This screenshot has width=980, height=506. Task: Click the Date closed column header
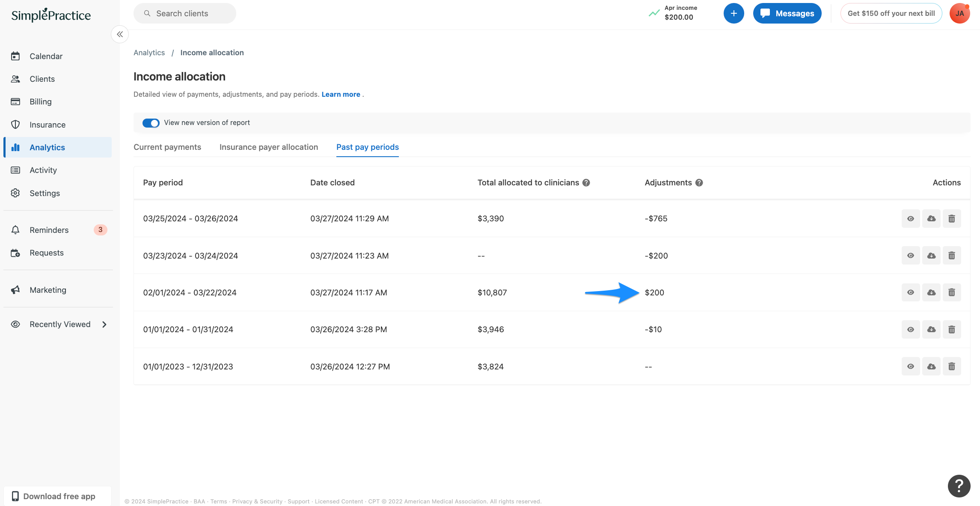coord(333,183)
